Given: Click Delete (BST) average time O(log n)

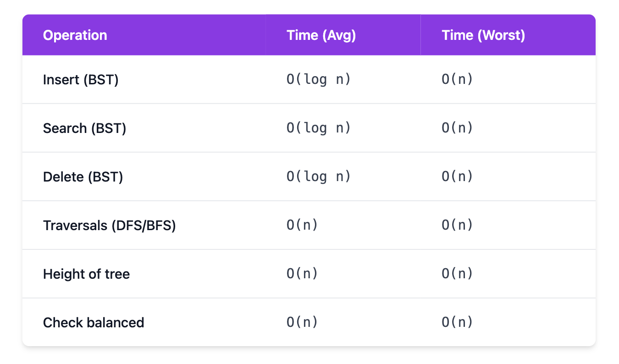Looking at the screenshot, I should point(319,177).
